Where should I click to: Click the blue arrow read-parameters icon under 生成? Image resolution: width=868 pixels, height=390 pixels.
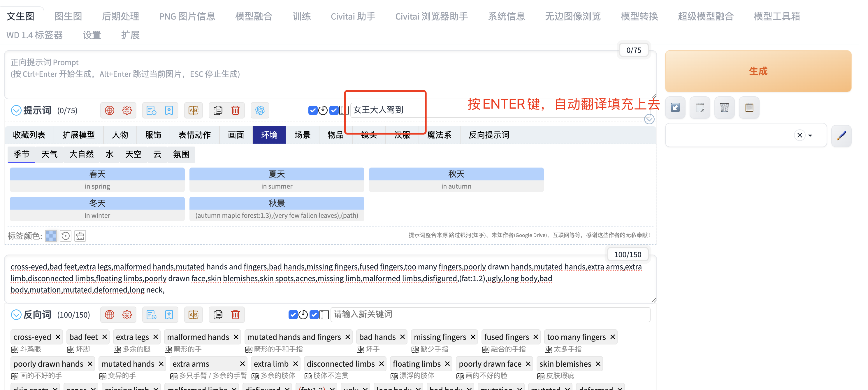[x=675, y=108]
